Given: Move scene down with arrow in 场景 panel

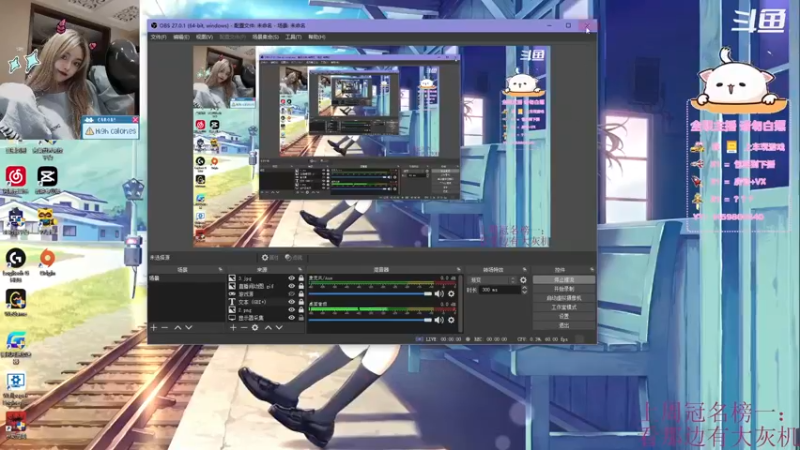Looking at the screenshot, I should pyautogui.click(x=189, y=328).
